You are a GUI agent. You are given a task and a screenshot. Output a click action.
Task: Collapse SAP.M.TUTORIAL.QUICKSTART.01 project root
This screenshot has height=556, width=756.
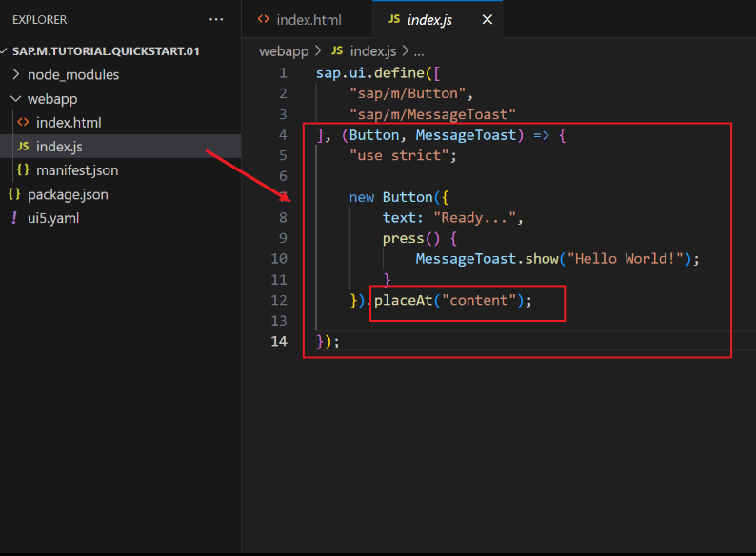click(x=6, y=50)
